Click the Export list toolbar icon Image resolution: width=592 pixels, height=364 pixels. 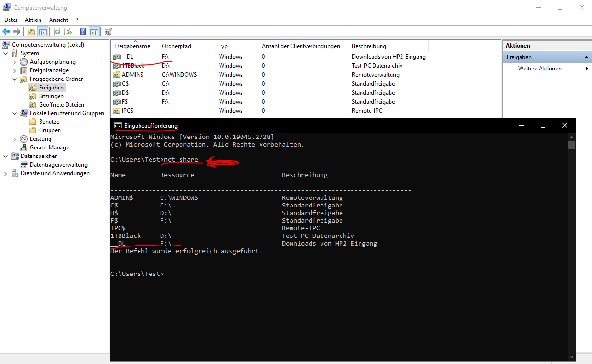pyautogui.click(x=68, y=32)
